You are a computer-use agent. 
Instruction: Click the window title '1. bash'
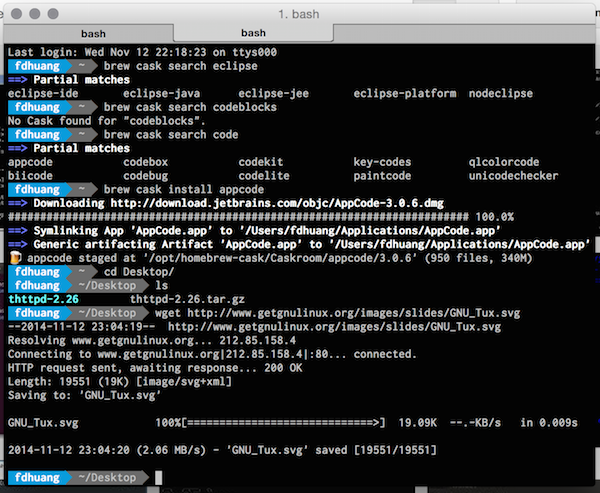299,14
